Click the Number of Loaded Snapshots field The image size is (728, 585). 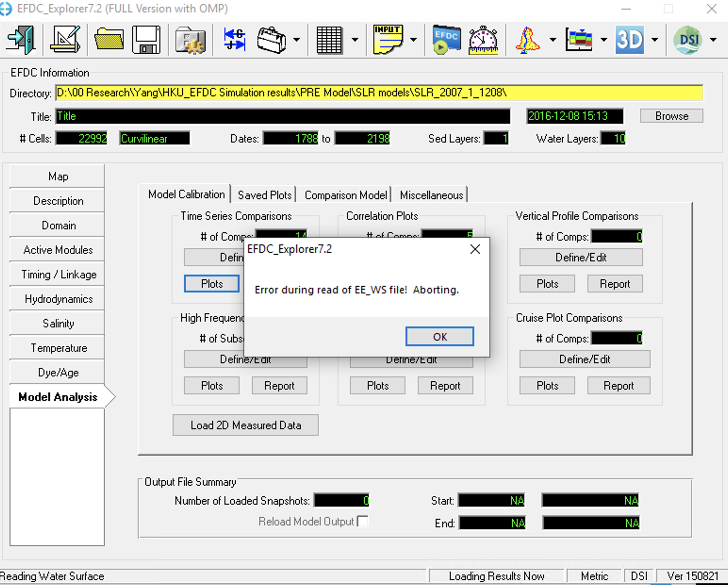pos(342,500)
